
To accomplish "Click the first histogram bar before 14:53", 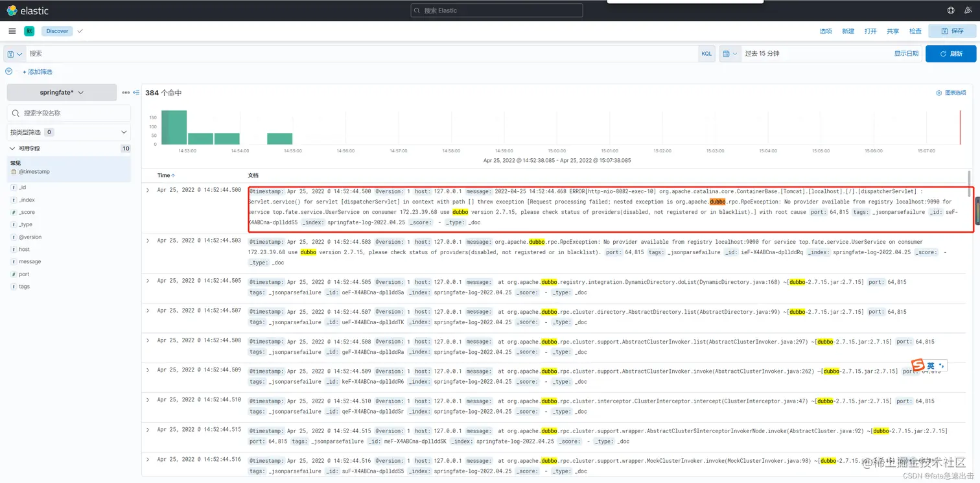I will pyautogui.click(x=174, y=128).
